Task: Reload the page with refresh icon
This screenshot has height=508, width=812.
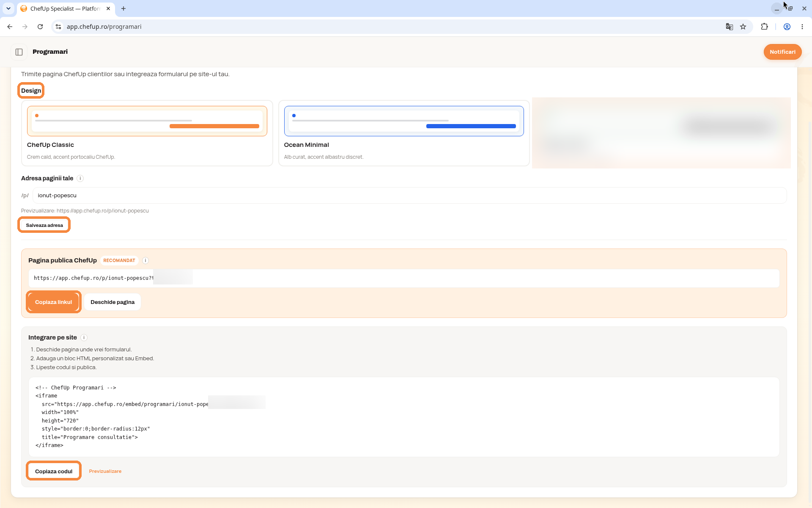Action: point(40,27)
